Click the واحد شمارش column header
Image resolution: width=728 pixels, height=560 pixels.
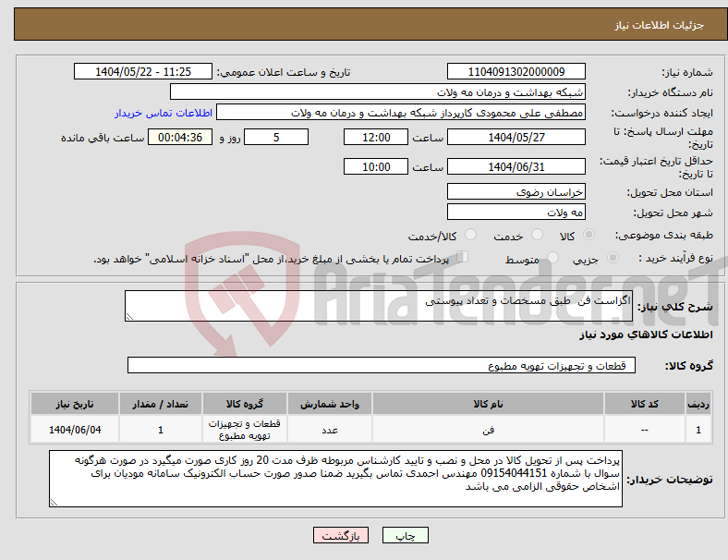[330, 404]
